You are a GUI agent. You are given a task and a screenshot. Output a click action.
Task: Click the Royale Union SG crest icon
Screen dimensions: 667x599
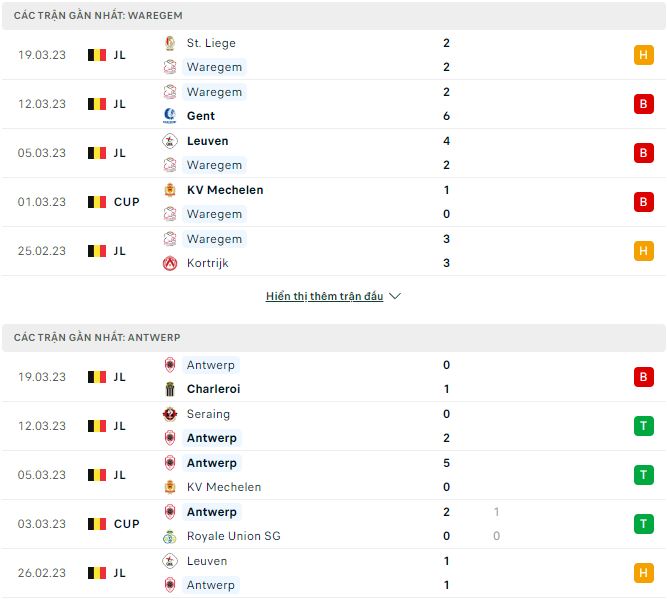[x=169, y=536]
